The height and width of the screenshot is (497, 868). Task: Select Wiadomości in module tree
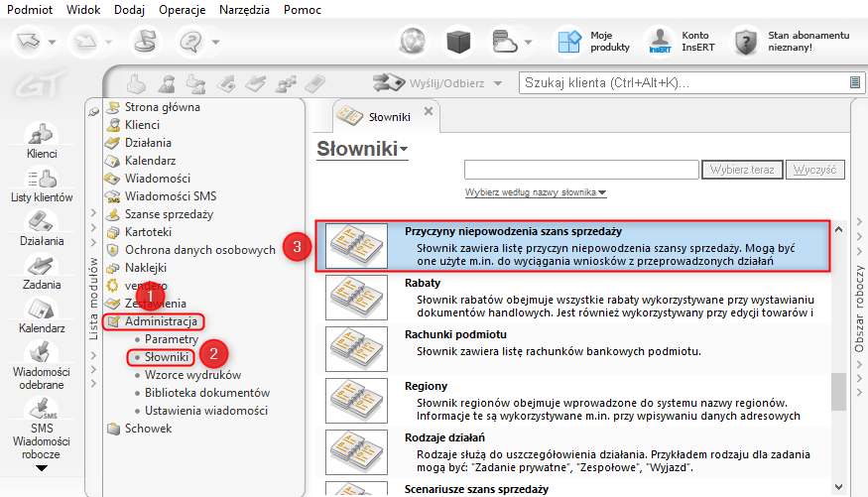[149, 179]
